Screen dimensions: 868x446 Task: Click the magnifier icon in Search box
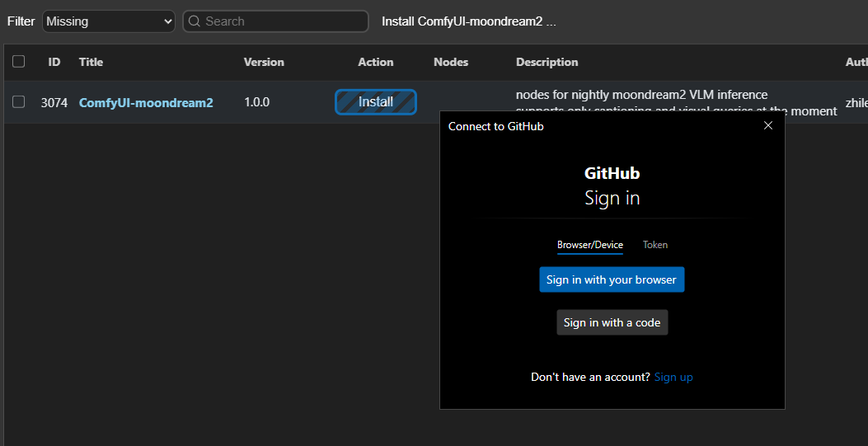tap(195, 21)
